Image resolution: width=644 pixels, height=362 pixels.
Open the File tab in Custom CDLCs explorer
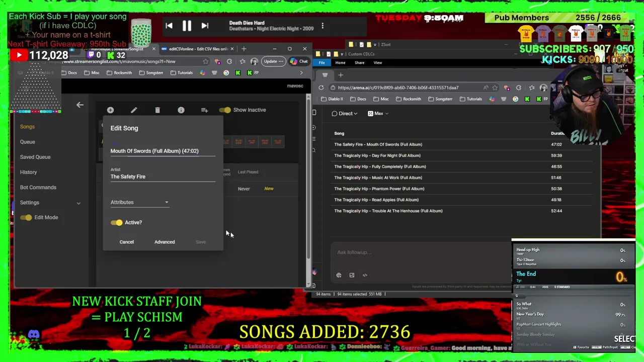tap(321, 63)
